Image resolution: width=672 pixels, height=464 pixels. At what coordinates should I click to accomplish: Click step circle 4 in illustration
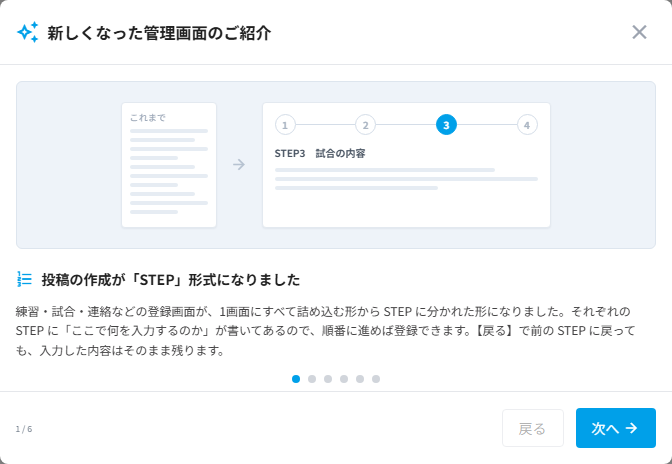tap(527, 125)
